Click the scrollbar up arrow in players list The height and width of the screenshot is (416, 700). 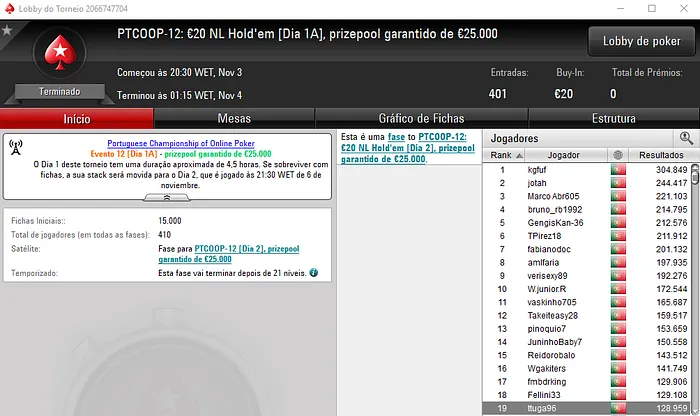point(695,166)
